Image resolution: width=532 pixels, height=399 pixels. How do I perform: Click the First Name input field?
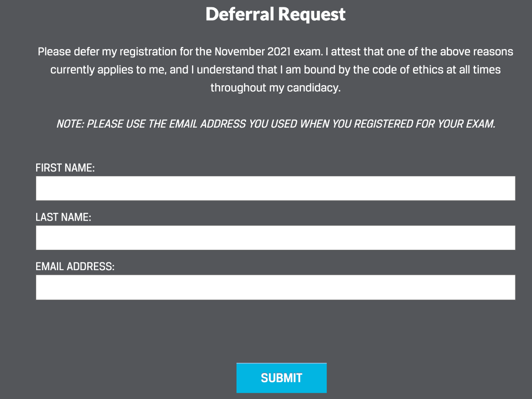click(x=275, y=188)
